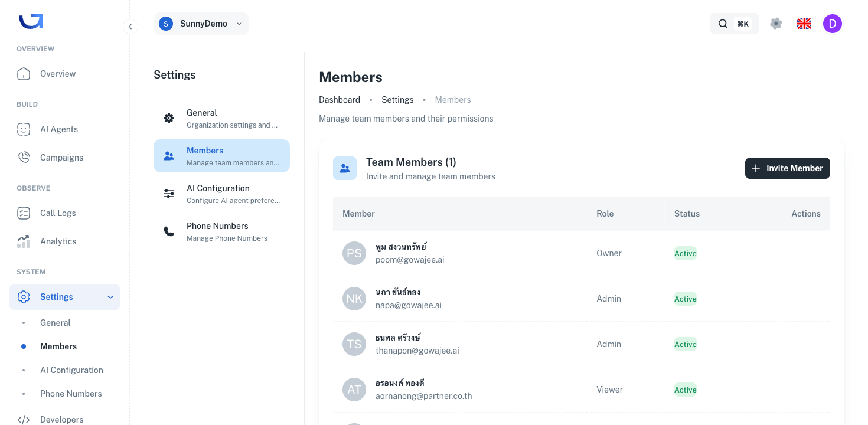The image size is (868, 425).
Task: Click the Actions column header
Action: [806, 214]
